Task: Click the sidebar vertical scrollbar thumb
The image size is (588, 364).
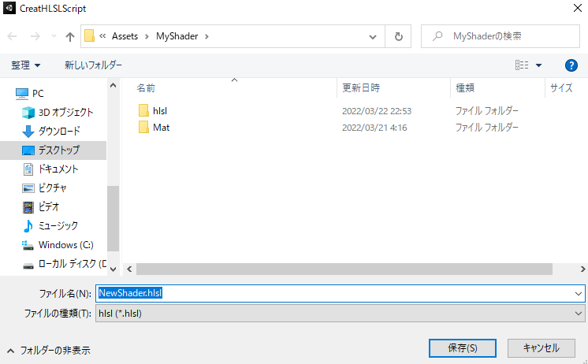Action: 113,218
